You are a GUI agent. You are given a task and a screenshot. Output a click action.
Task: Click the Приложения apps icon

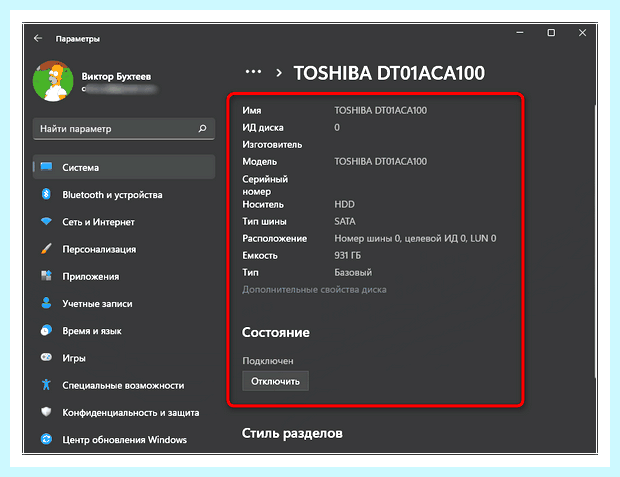tap(46, 276)
